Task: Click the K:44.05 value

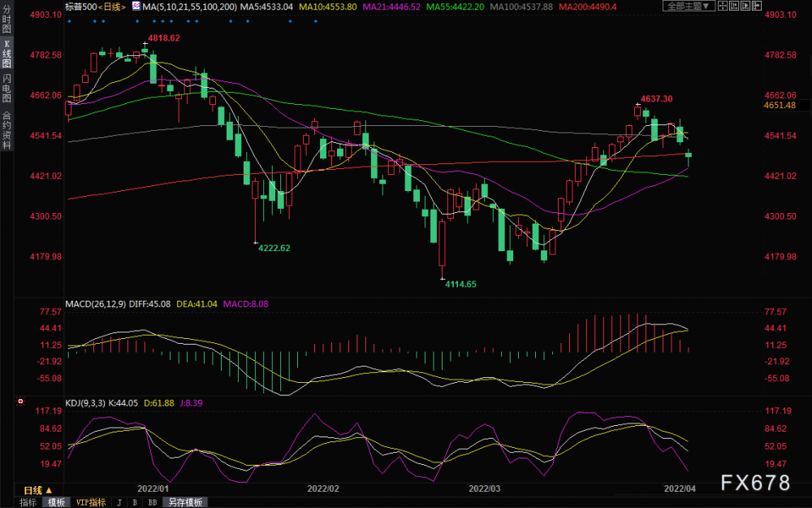Action: [x=123, y=403]
